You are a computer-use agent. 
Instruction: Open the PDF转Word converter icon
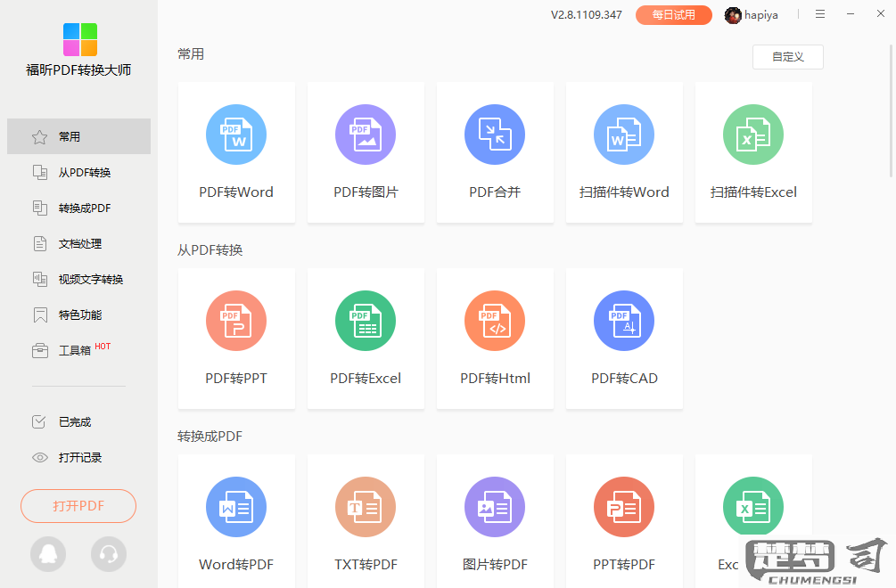236,135
